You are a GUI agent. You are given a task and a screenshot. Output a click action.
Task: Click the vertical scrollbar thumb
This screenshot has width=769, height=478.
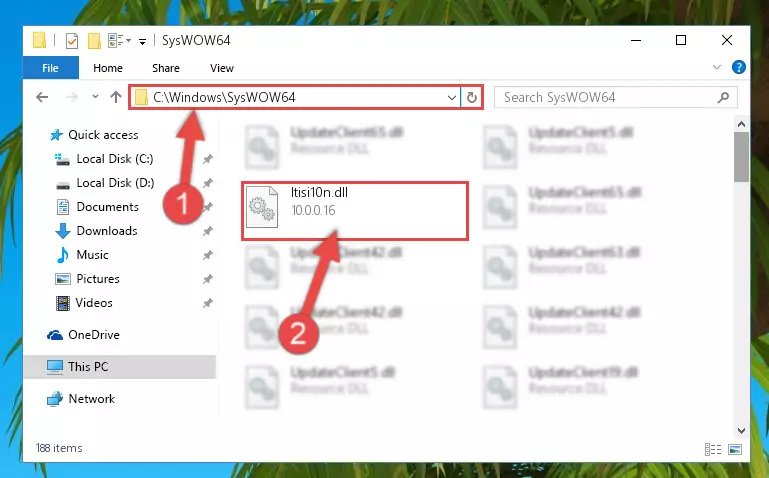742,157
